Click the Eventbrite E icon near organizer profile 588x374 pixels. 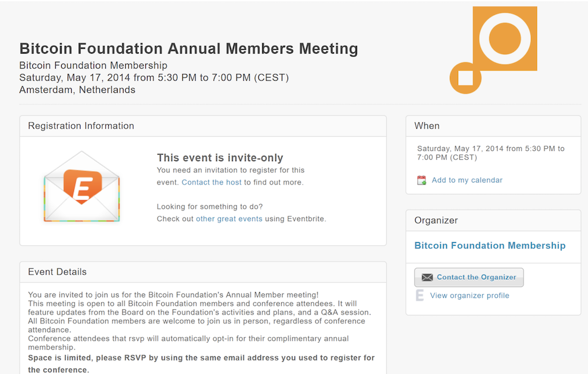[x=420, y=296]
